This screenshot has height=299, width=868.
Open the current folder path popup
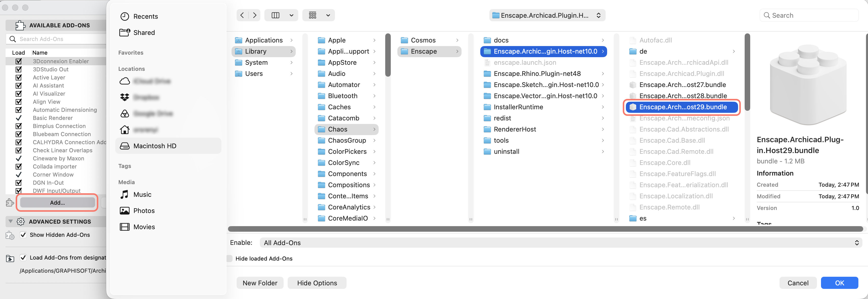pos(547,15)
